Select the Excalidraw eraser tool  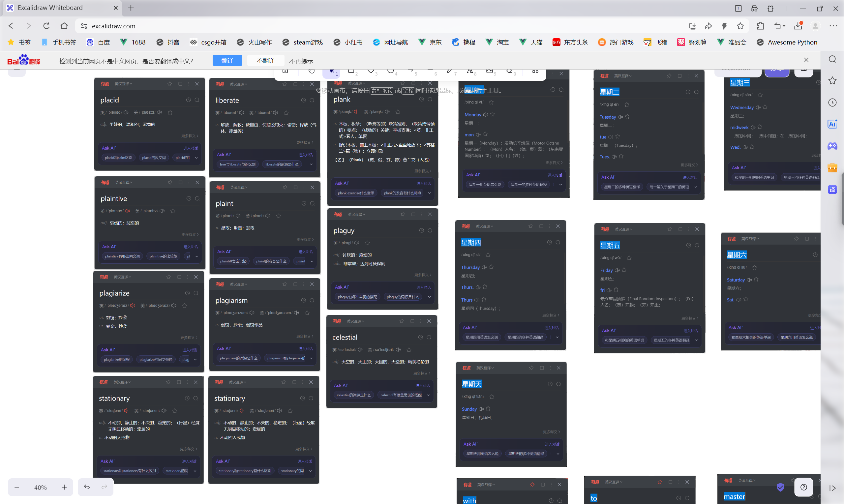coord(509,71)
